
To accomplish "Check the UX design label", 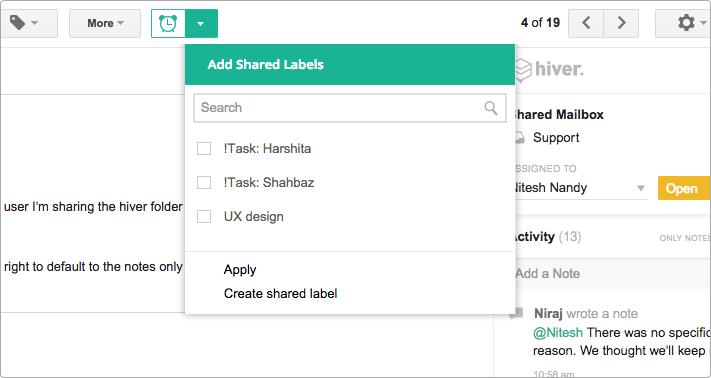I will tap(204, 216).
